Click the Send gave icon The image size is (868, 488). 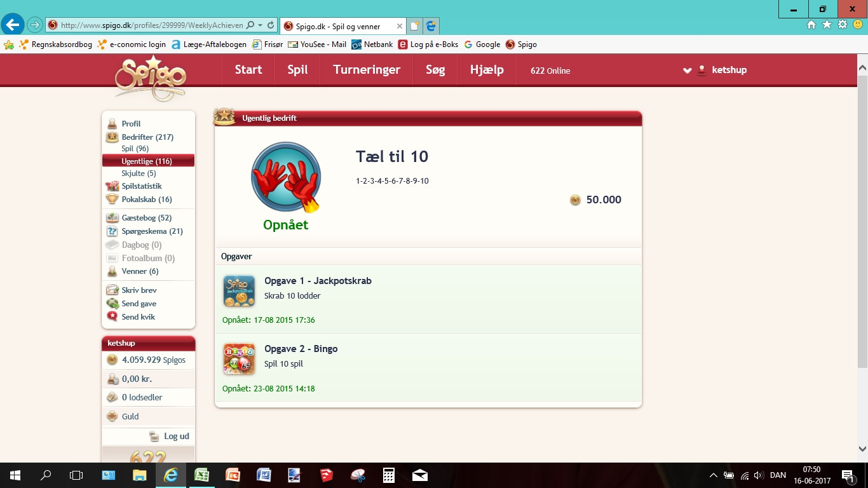pos(112,304)
